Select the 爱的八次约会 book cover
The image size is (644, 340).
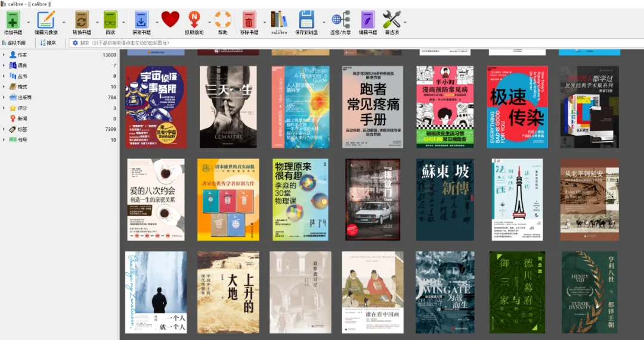click(x=156, y=199)
